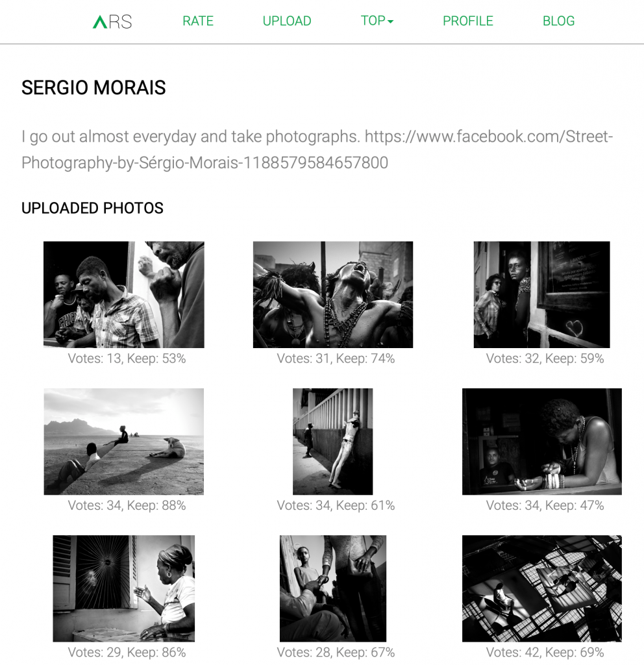The width and height of the screenshot is (644, 665).
Task: Open the PROFILE page
Action: [x=468, y=21]
